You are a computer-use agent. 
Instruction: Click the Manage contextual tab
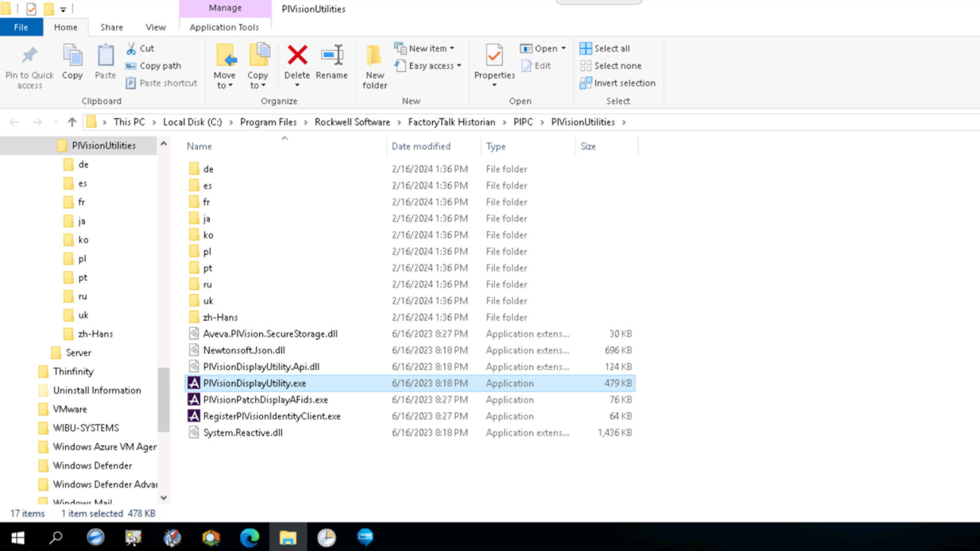click(x=225, y=8)
